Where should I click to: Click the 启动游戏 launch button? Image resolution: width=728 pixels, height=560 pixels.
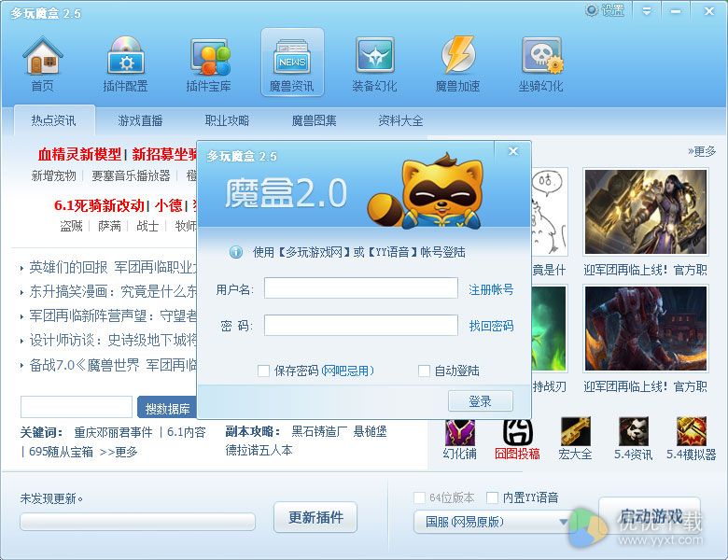(650, 516)
